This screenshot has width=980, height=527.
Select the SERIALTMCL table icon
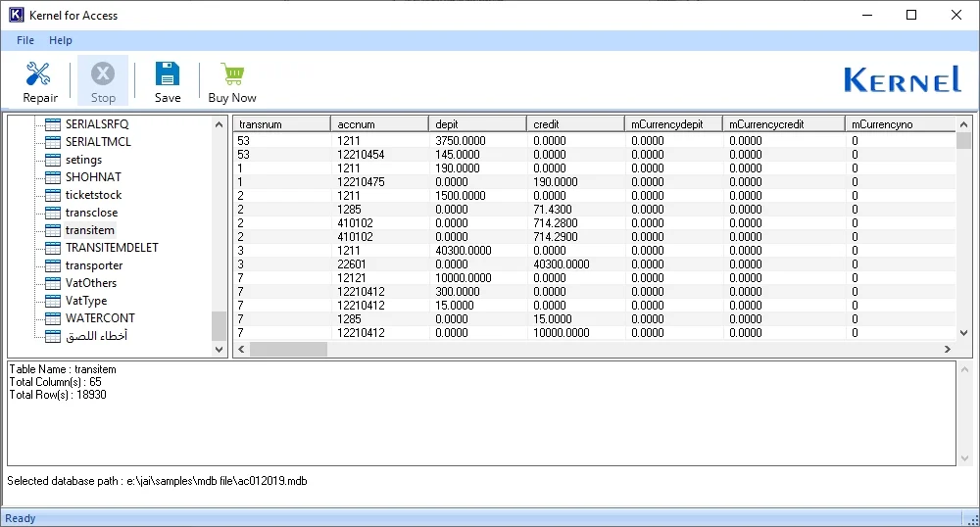pyautogui.click(x=53, y=142)
